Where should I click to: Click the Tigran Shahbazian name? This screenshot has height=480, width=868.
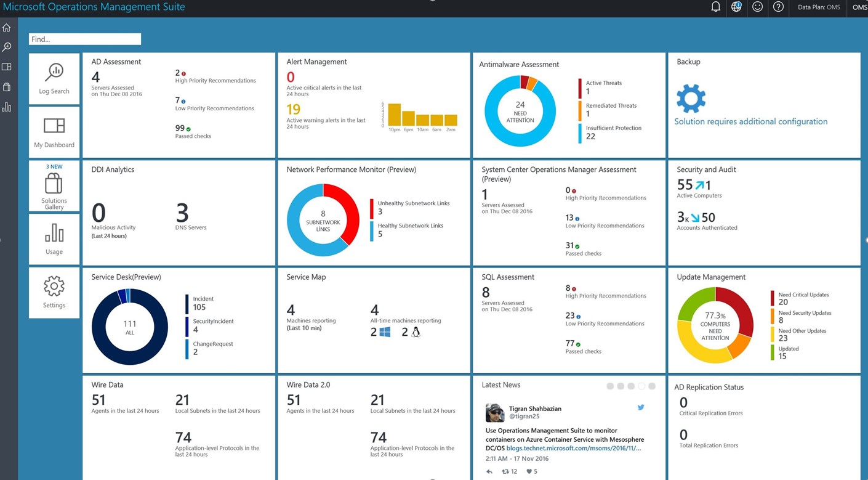coord(535,409)
